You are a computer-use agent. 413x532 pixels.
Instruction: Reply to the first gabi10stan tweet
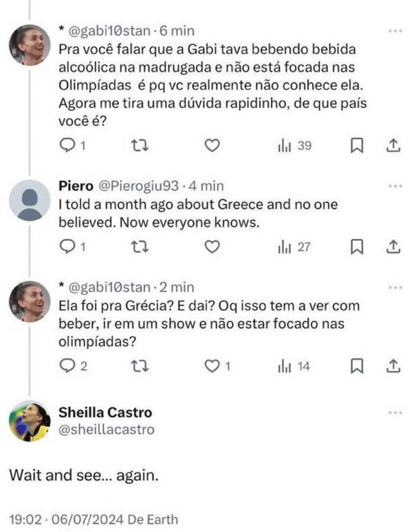click(68, 145)
